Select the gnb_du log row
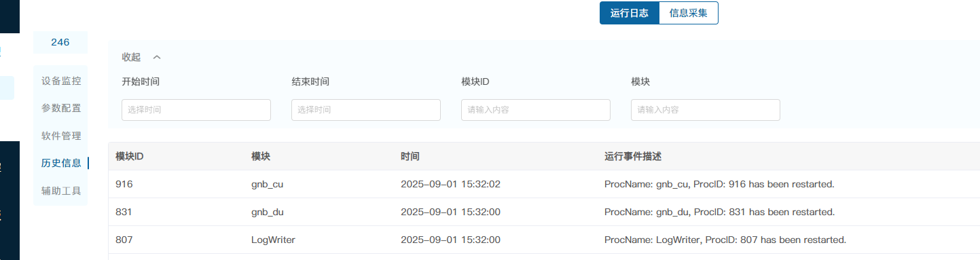 point(544,212)
